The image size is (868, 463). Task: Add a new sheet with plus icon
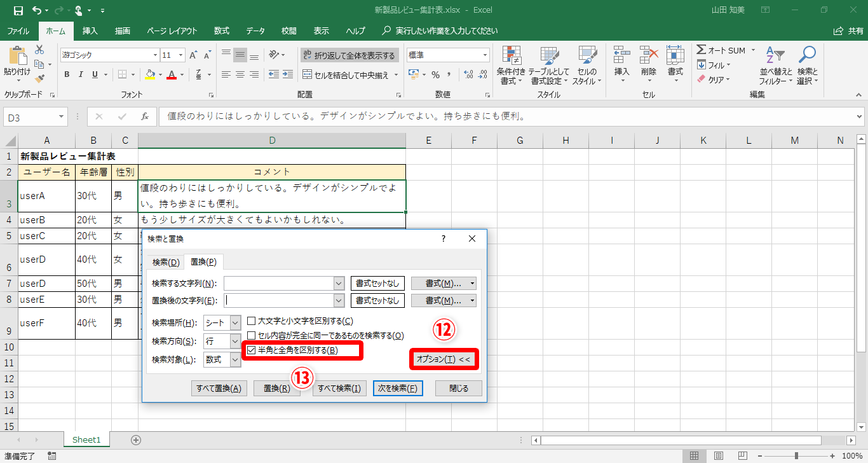click(135, 439)
